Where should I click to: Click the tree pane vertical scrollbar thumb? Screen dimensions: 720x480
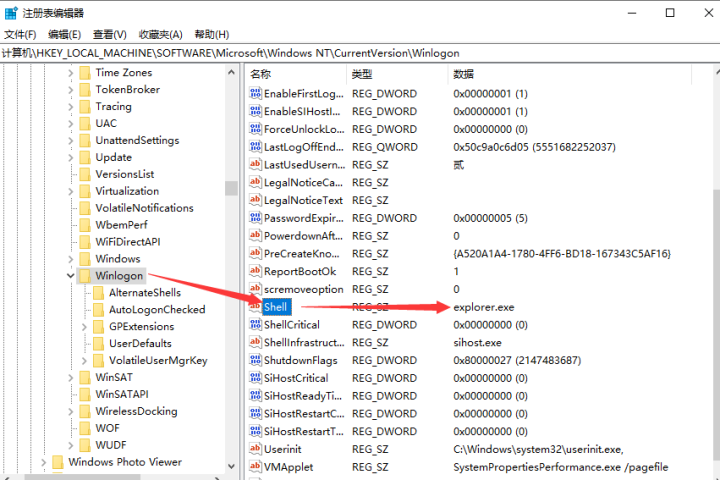click(231, 188)
